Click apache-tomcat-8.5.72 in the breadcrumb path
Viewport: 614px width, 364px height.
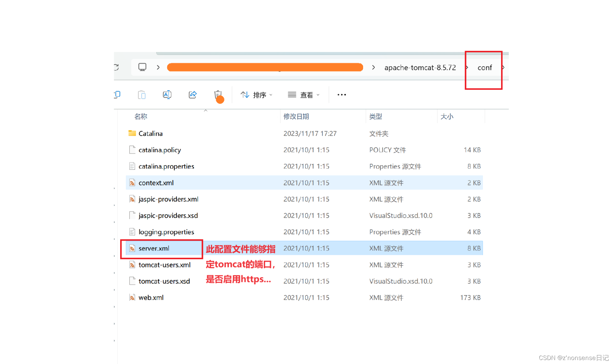420,68
